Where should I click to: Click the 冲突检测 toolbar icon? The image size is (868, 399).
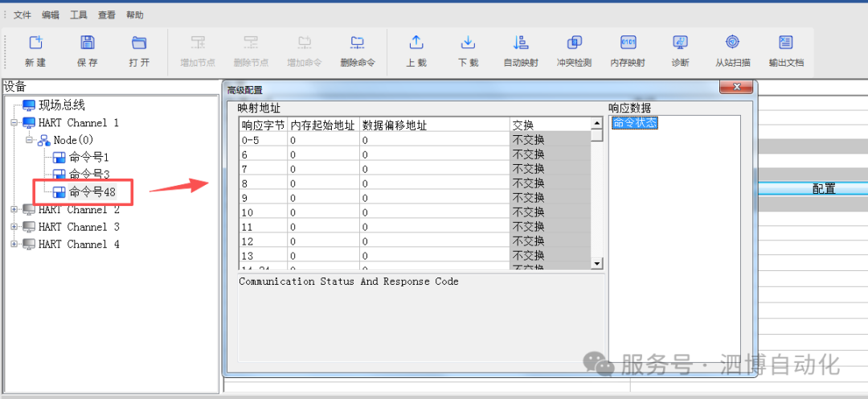(x=574, y=43)
